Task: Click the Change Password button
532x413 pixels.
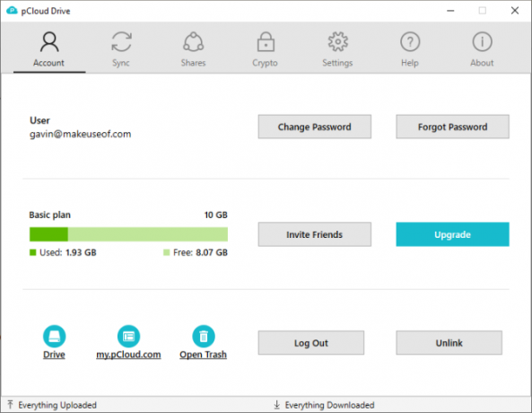Action: click(x=315, y=127)
